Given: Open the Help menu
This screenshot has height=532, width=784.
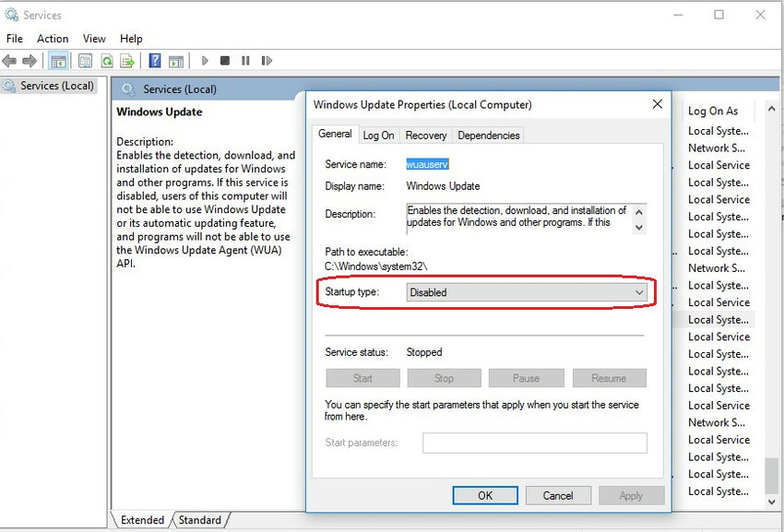Looking at the screenshot, I should point(131,39).
